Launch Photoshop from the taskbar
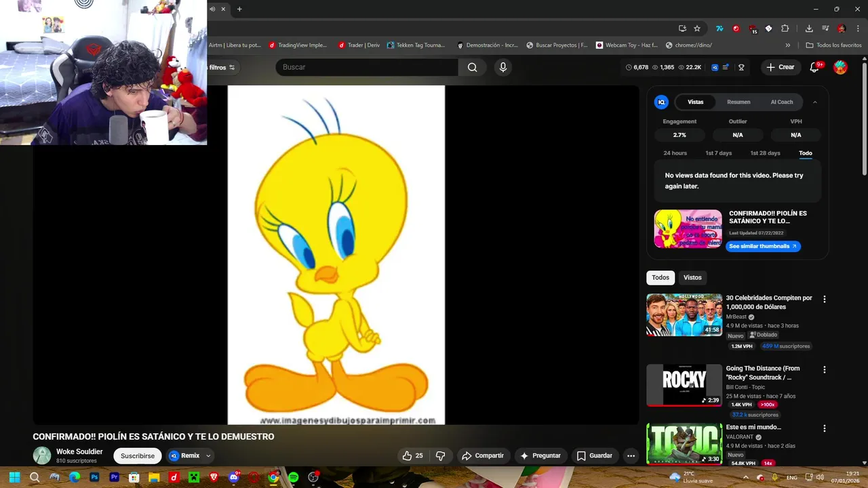This screenshot has height=488, width=868. pyautogui.click(x=94, y=477)
